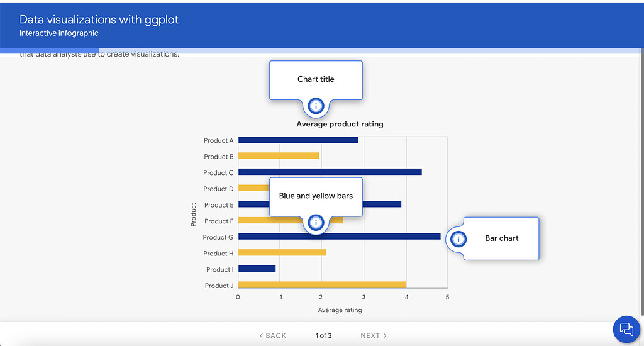
Task: Open the chat bubble icon
Action: click(x=626, y=329)
